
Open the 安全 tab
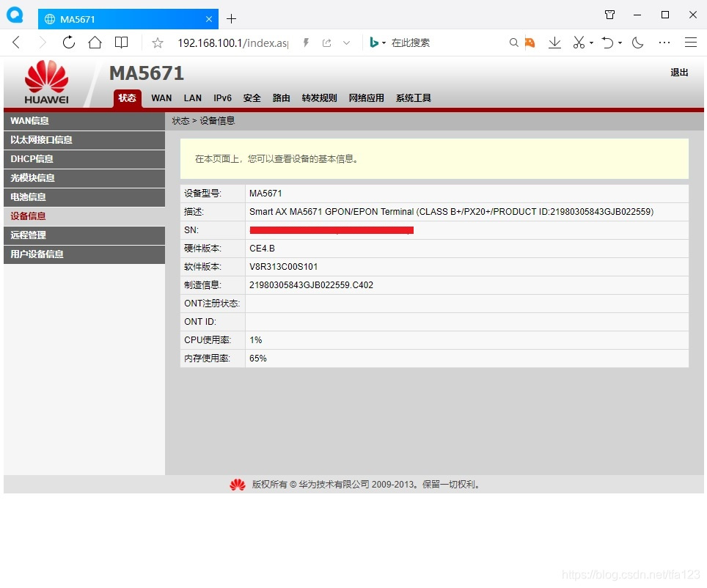click(x=252, y=98)
